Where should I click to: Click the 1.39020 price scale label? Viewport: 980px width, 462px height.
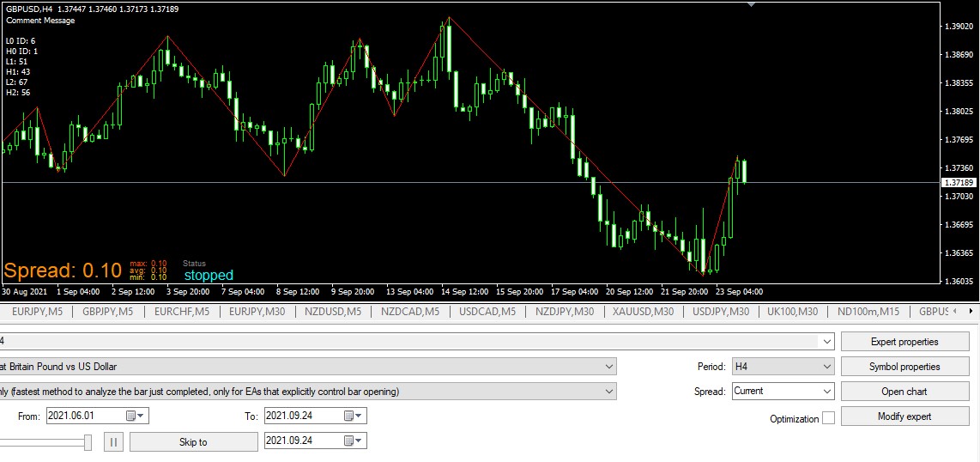click(960, 27)
